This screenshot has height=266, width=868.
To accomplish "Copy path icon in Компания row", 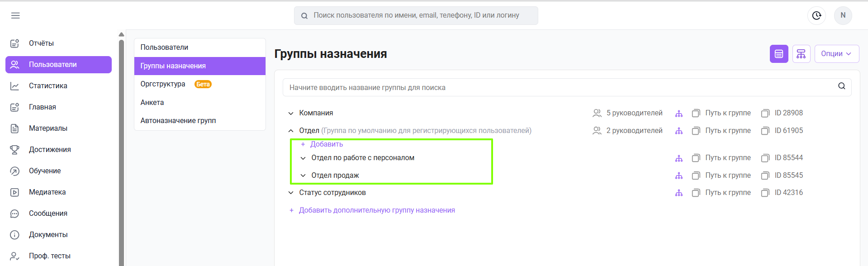I will point(696,113).
